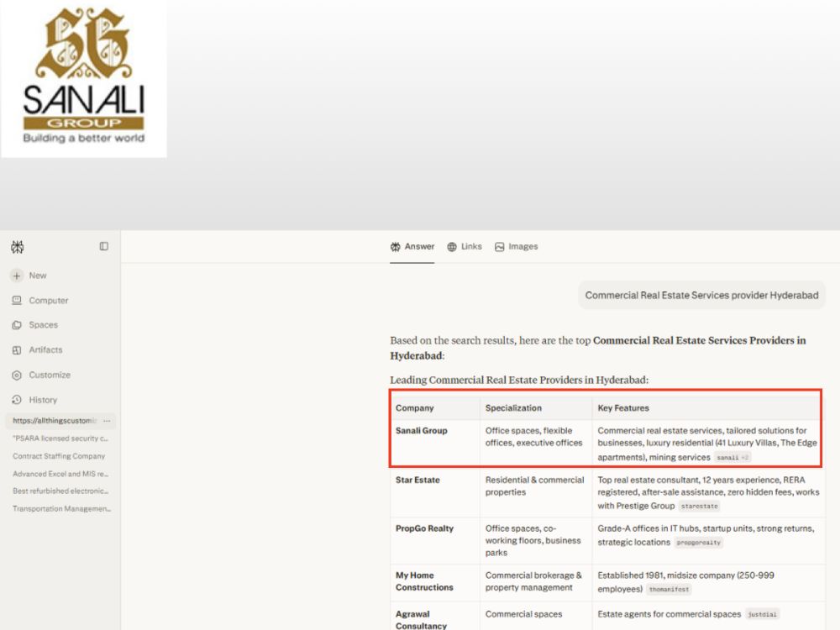Click the plus icon beside New

coord(17,276)
